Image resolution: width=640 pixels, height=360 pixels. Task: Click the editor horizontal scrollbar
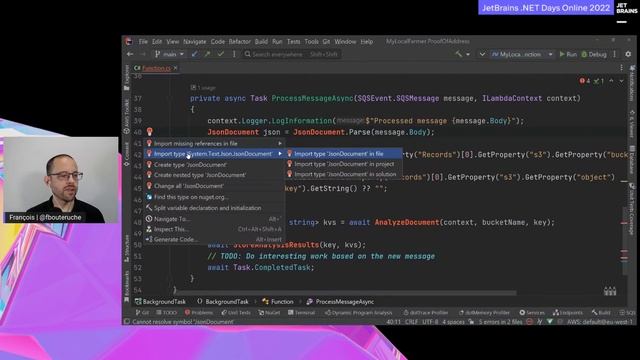[x=346, y=293]
